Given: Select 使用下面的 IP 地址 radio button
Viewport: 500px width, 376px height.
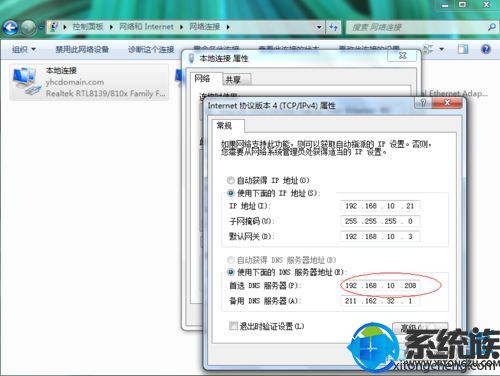Looking at the screenshot, I should (x=230, y=193).
